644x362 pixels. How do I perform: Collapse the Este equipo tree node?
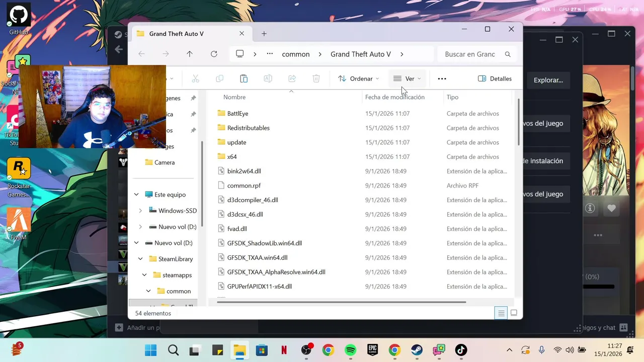[136, 195]
